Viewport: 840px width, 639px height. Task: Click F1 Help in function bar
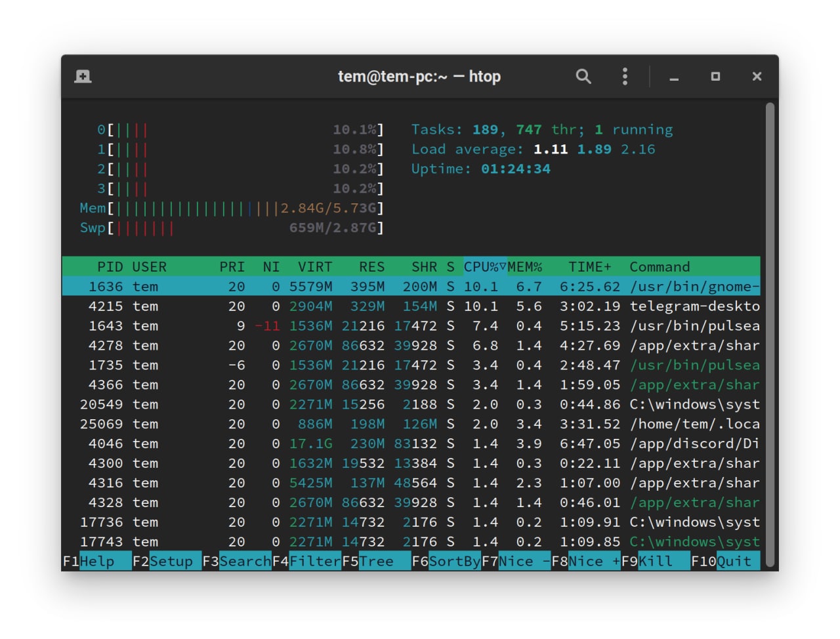[x=97, y=562]
